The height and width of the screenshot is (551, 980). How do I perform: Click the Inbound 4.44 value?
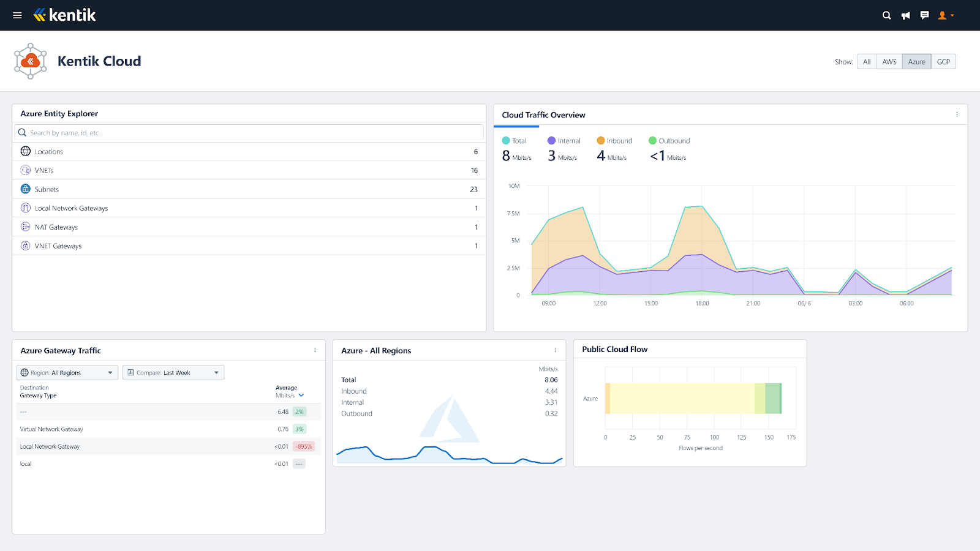click(551, 391)
